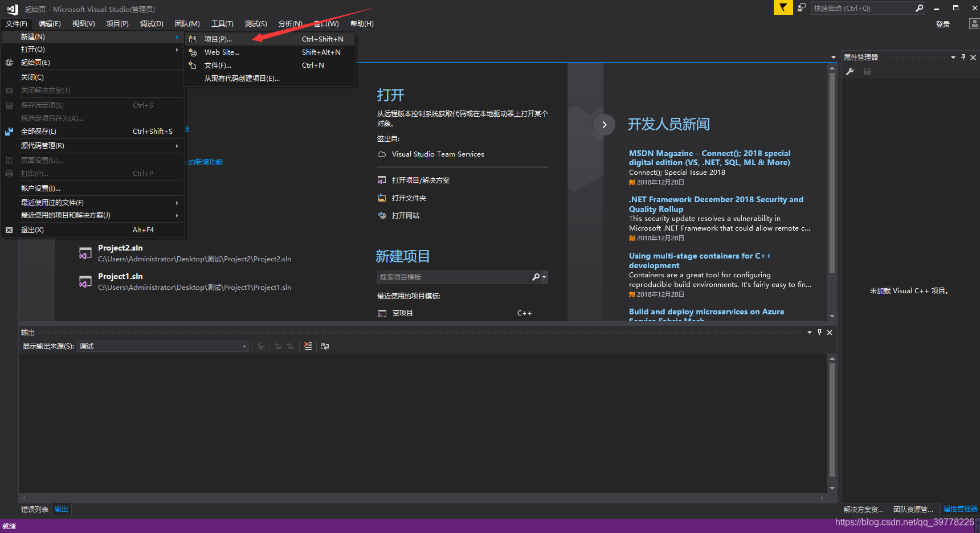Open the Project2.sln recent project
Viewport: 980px width, 533px height.
[185, 253]
